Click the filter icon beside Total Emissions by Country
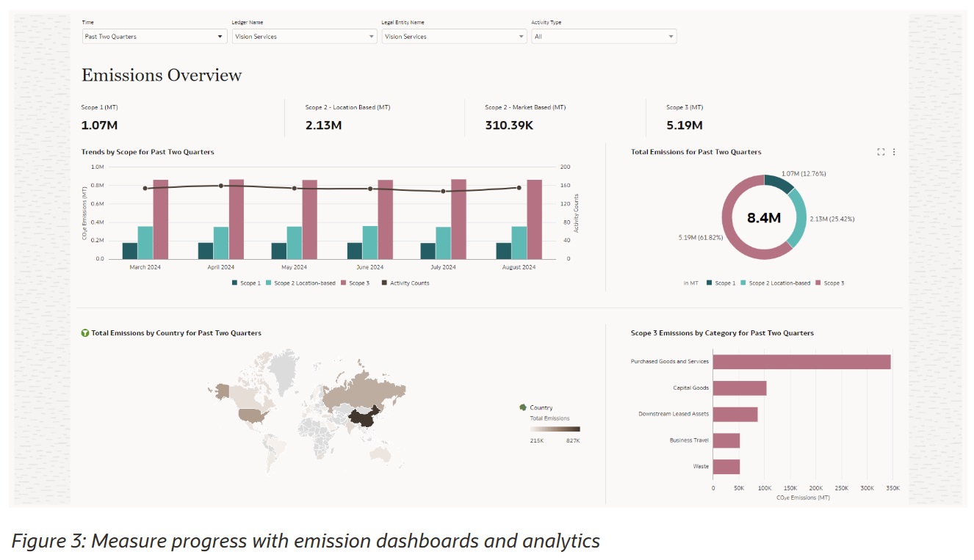Screen dimensions: 974x560 pos(85,333)
